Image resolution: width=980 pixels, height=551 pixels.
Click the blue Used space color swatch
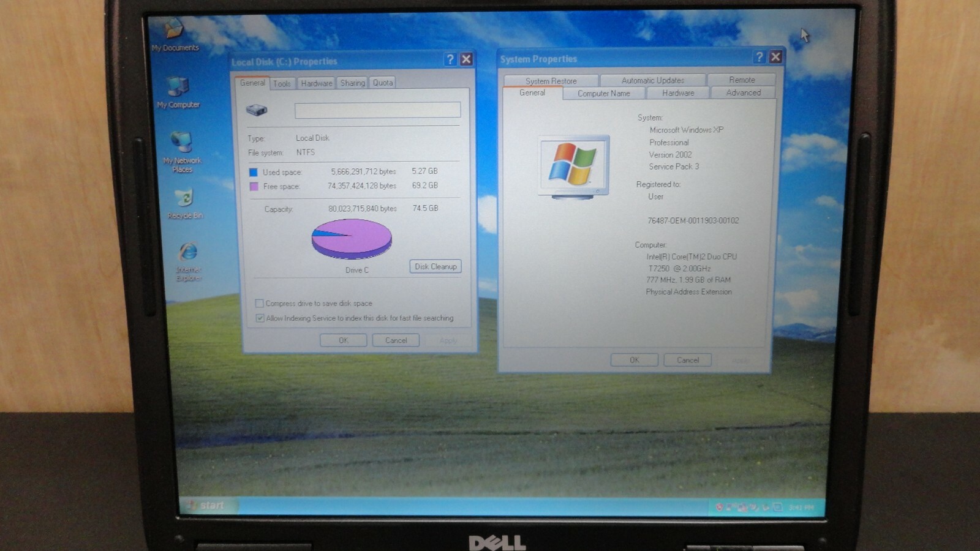point(254,172)
